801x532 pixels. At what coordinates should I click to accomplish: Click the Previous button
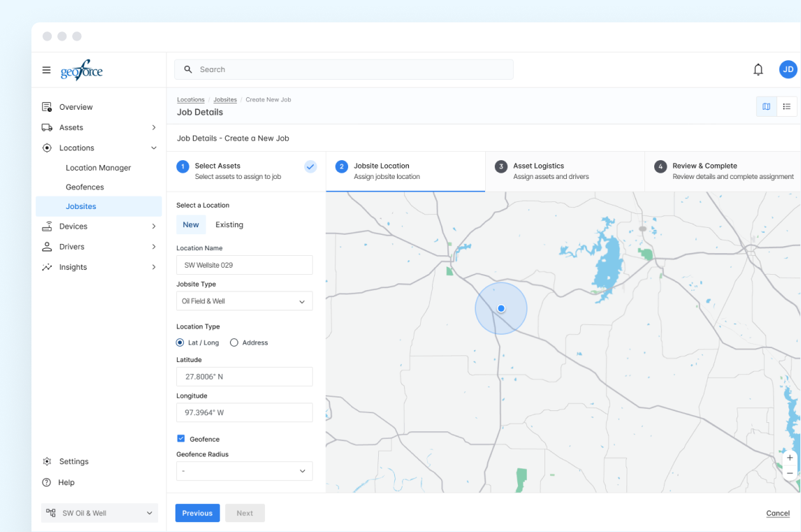(197, 513)
